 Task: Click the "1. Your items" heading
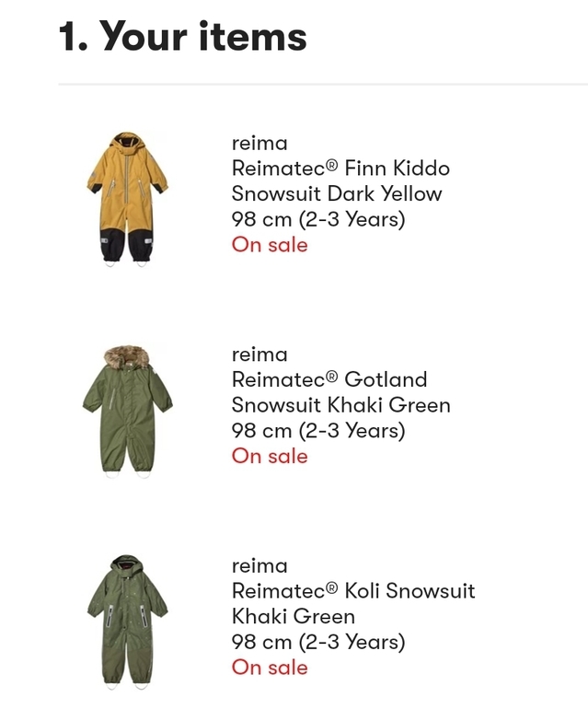click(x=182, y=37)
